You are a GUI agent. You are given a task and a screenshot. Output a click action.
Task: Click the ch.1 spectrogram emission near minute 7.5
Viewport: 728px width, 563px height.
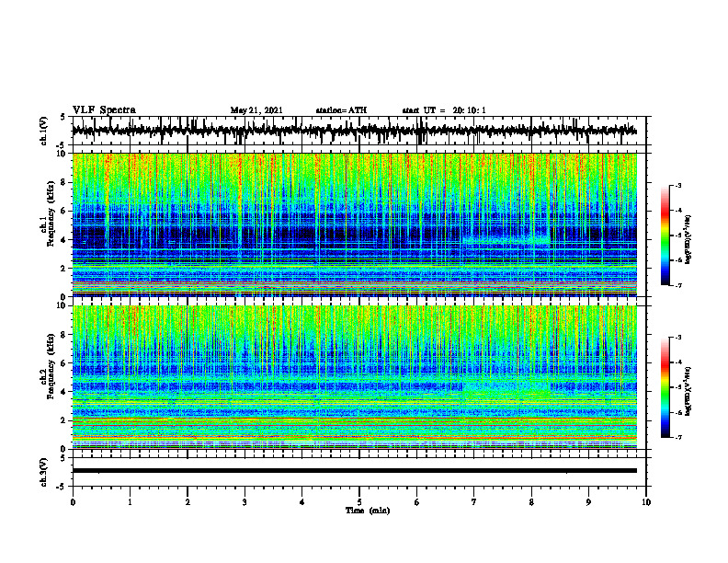tap(506, 240)
